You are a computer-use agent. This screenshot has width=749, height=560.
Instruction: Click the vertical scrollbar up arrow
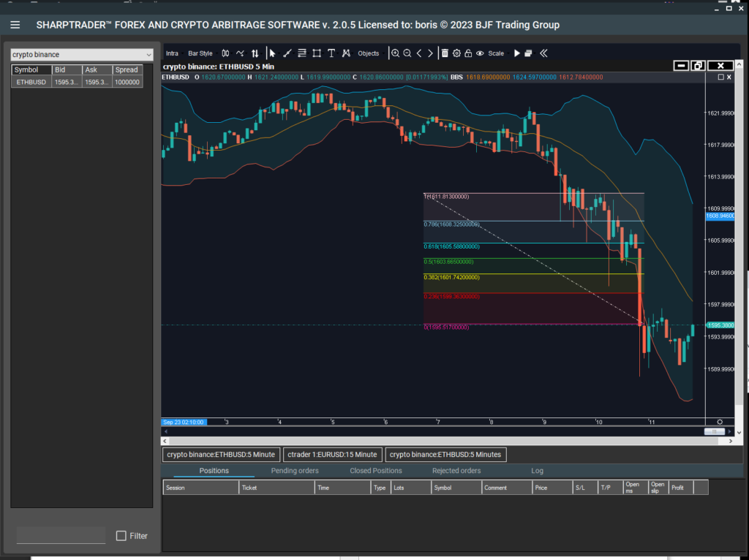(x=739, y=64)
